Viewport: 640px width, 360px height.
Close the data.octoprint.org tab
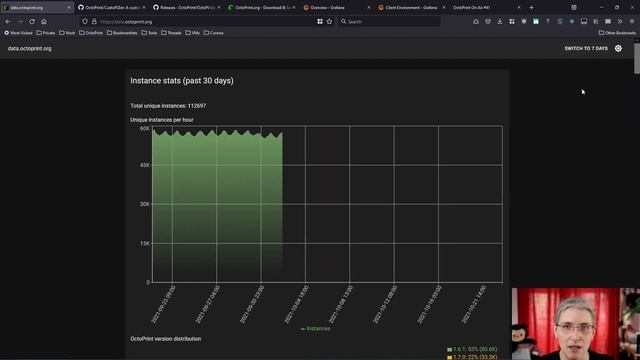(x=69, y=7)
